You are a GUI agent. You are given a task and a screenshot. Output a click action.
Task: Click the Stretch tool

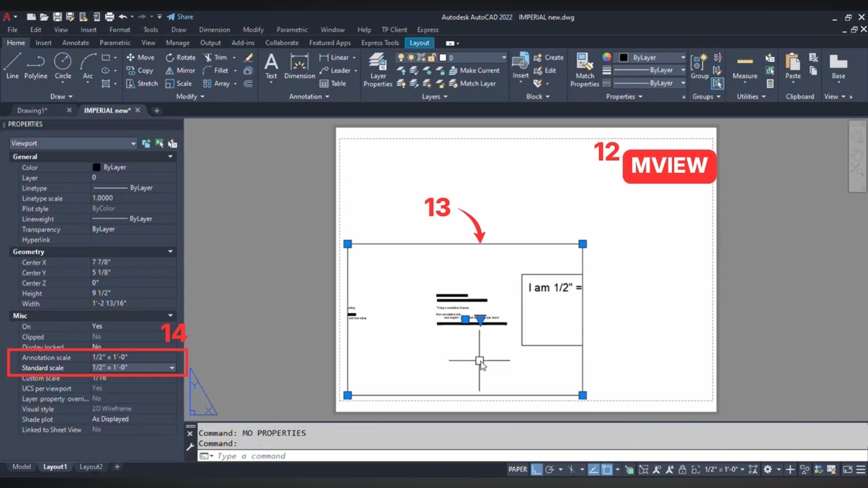[142, 83]
